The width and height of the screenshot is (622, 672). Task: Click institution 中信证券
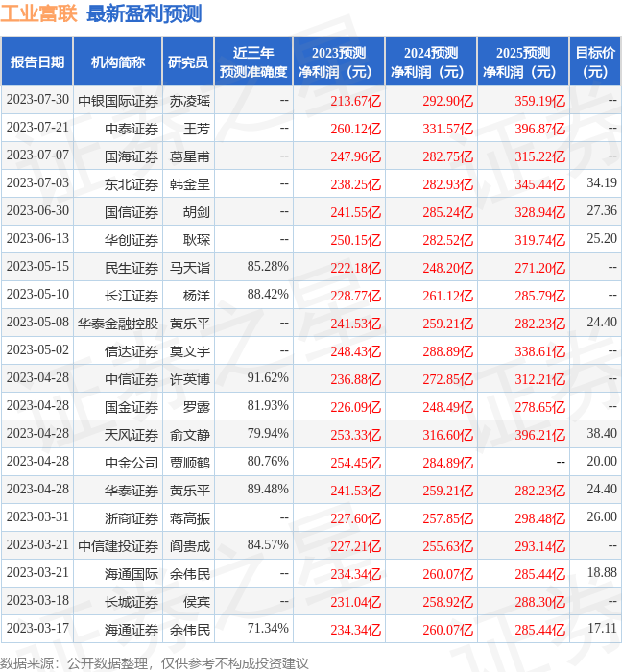pyautogui.click(x=132, y=379)
